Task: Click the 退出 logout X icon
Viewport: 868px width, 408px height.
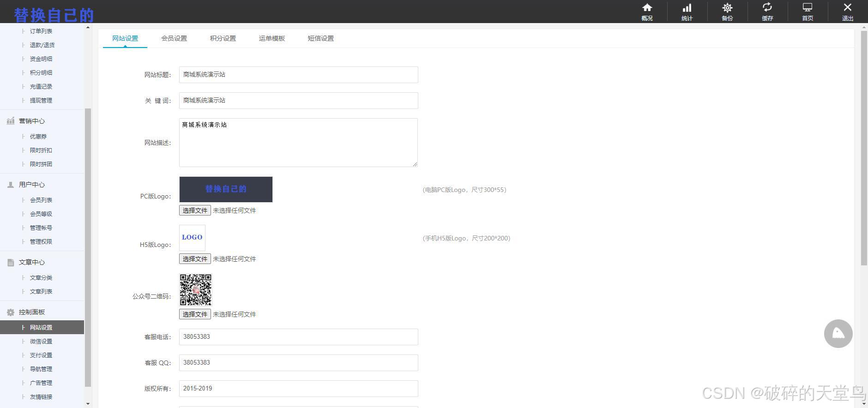Action: tap(848, 8)
